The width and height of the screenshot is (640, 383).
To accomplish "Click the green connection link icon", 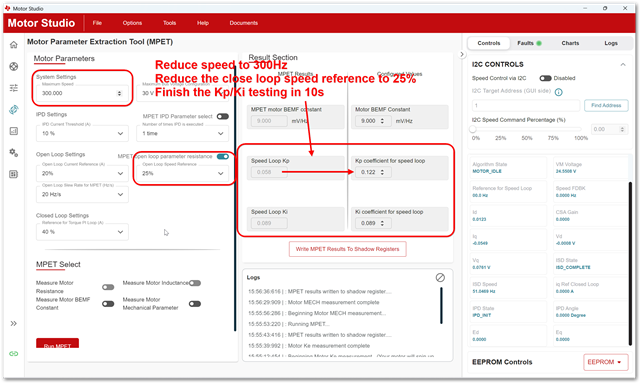I will coord(13,354).
